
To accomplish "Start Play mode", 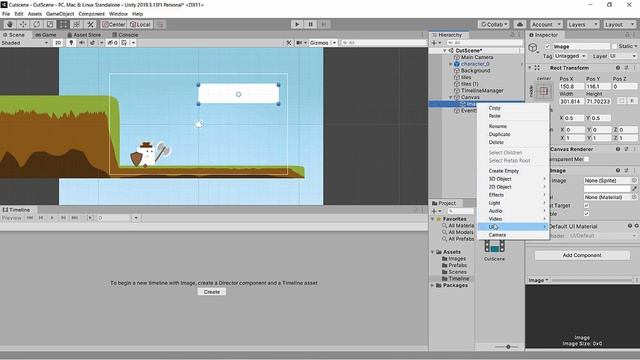I will click(297, 24).
